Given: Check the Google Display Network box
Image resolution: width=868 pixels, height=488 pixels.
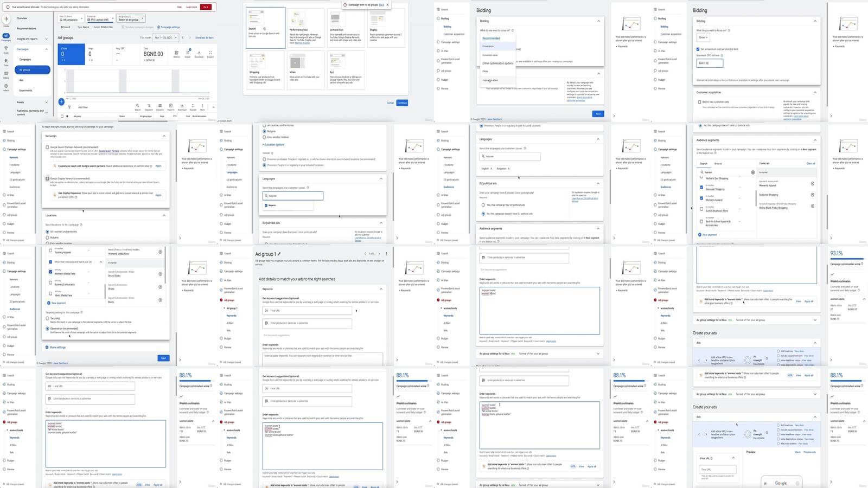Looking at the screenshot, I should [x=47, y=178].
